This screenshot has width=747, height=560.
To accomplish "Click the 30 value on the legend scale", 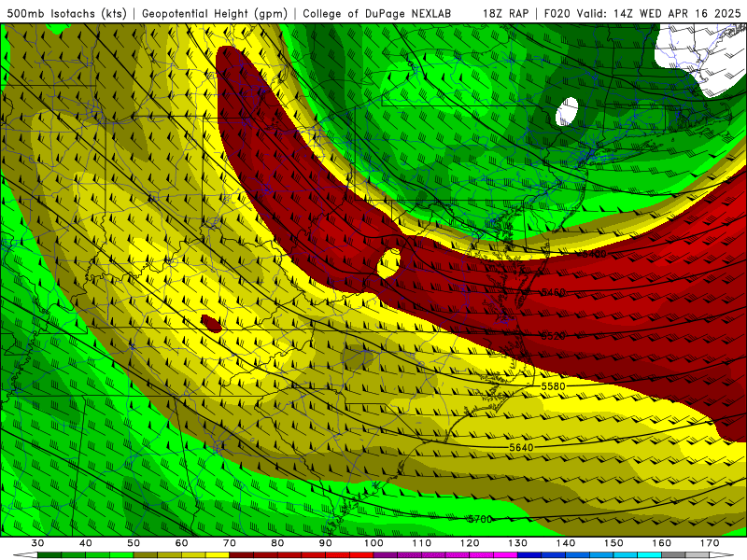I will click(37, 543).
